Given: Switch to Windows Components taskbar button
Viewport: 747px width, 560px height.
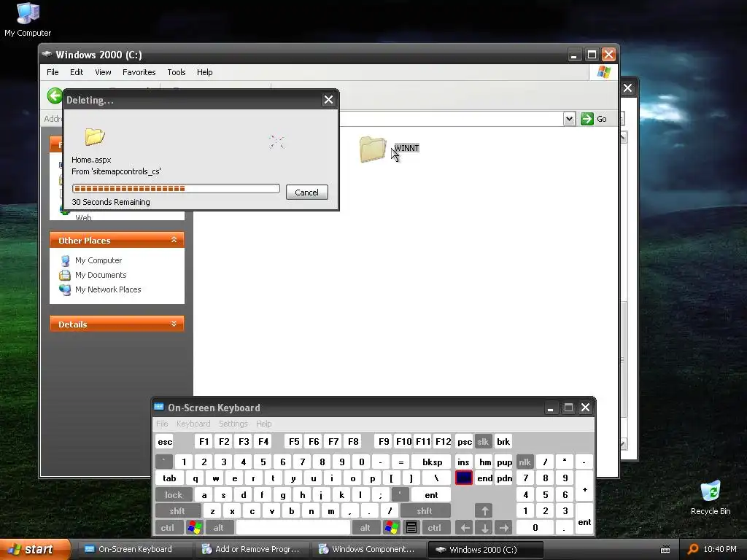Looking at the screenshot, I should [x=368, y=550].
